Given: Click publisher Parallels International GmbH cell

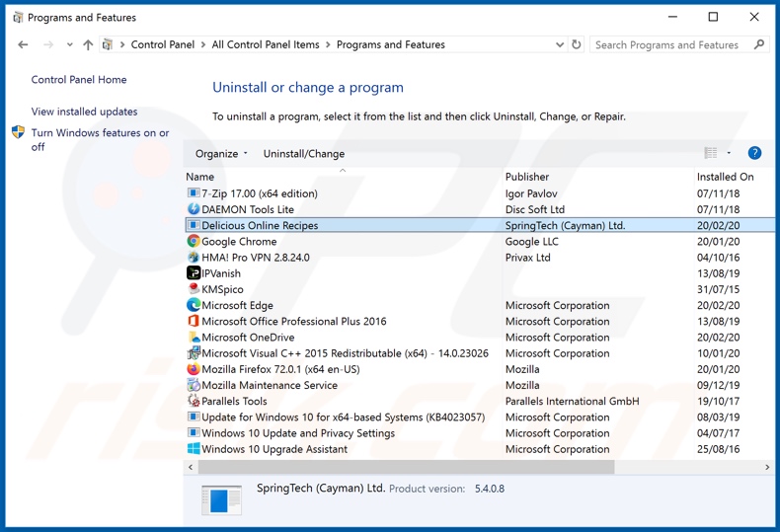Looking at the screenshot, I should point(572,401).
